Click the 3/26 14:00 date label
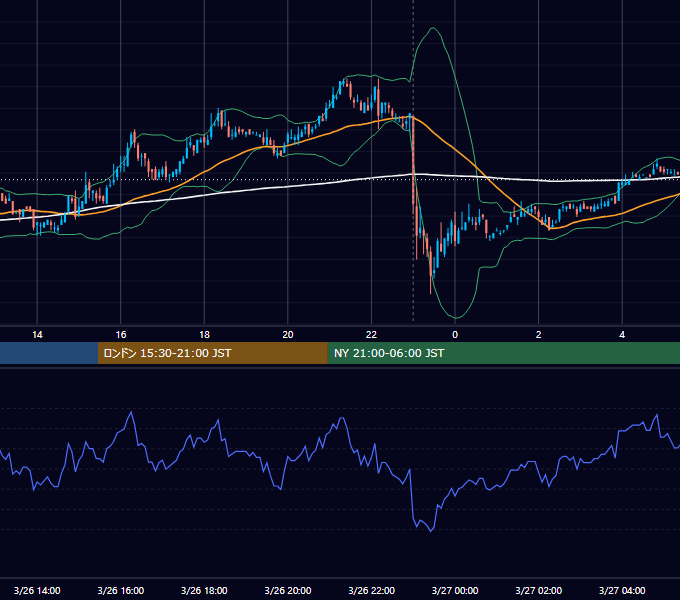The image size is (680, 600). click(x=37, y=590)
